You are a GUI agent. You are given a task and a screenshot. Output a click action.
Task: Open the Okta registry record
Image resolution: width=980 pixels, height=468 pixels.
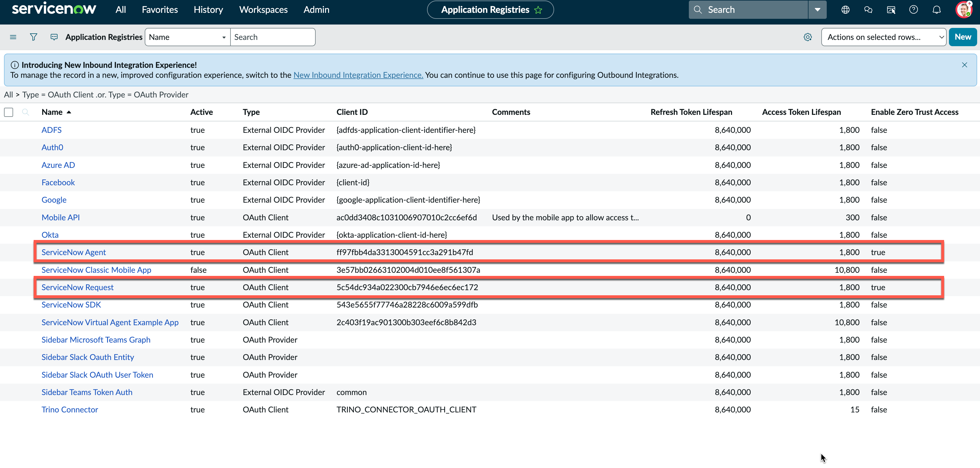click(50, 235)
